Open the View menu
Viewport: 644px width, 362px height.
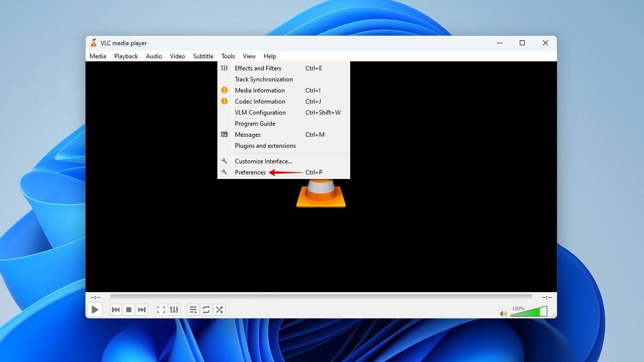[249, 56]
